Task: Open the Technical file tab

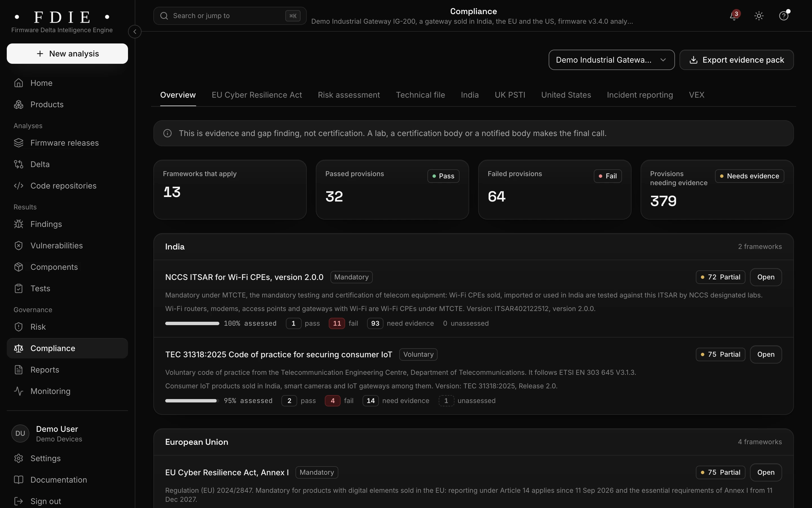Action: point(420,95)
